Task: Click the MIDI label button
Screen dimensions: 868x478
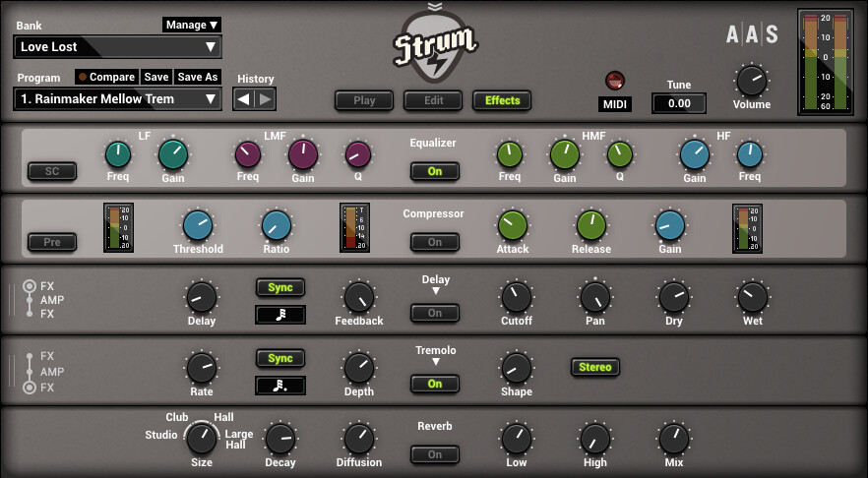Action: coord(614,104)
